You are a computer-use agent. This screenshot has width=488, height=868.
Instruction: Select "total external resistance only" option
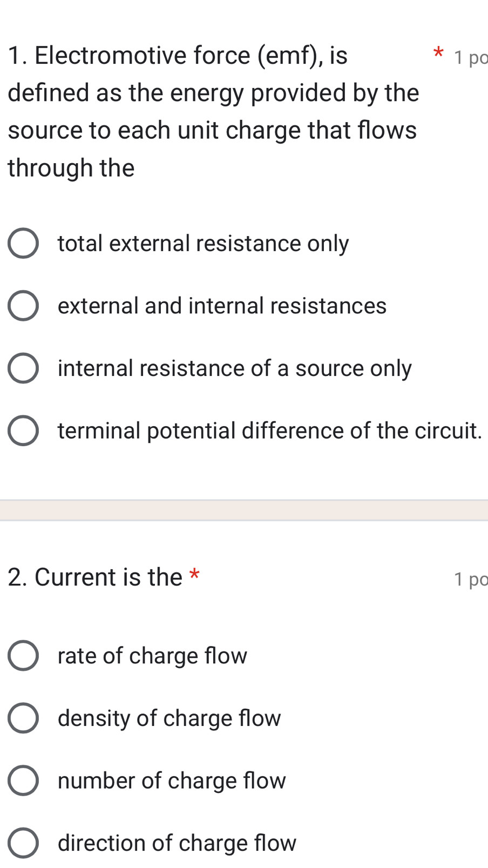23,243
